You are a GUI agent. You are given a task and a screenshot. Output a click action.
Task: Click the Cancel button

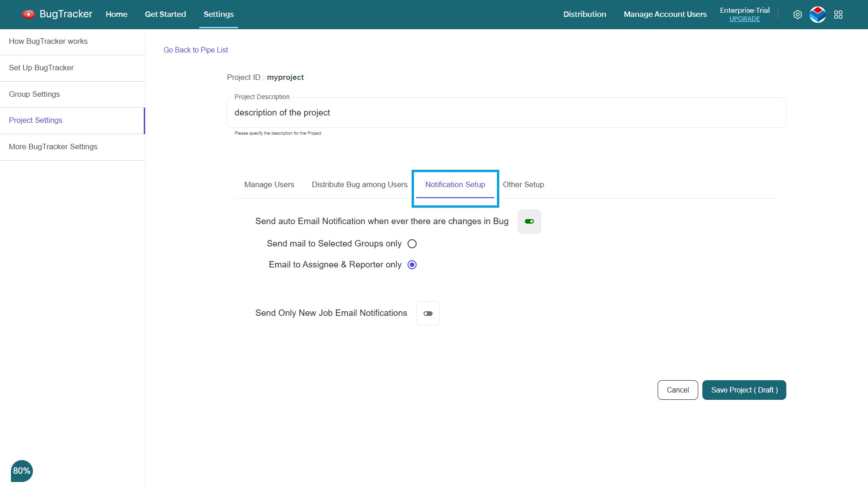(x=677, y=390)
